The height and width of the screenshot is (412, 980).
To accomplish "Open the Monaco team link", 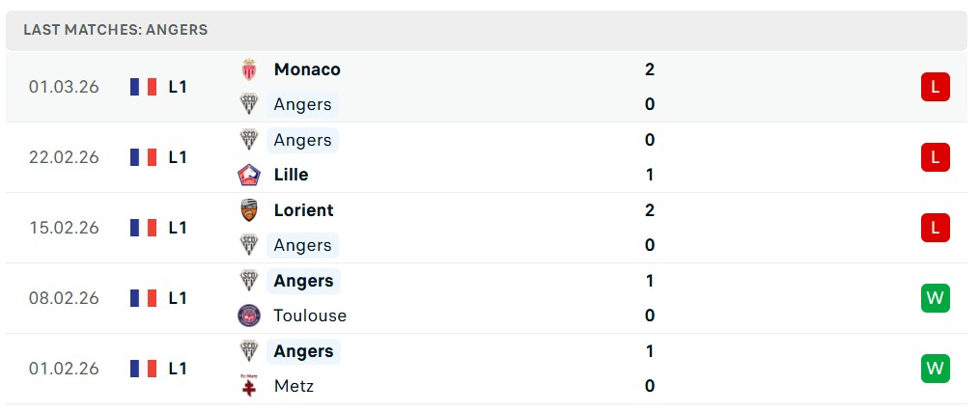I will (307, 69).
